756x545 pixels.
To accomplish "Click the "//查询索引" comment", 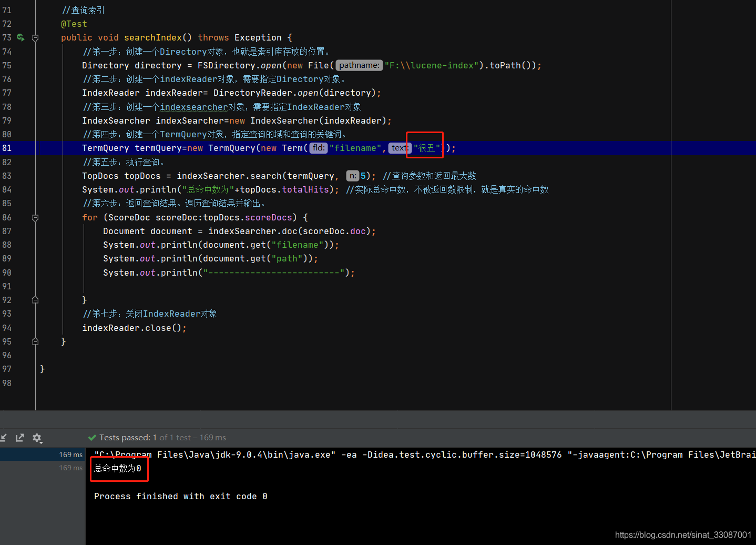I will coord(83,10).
